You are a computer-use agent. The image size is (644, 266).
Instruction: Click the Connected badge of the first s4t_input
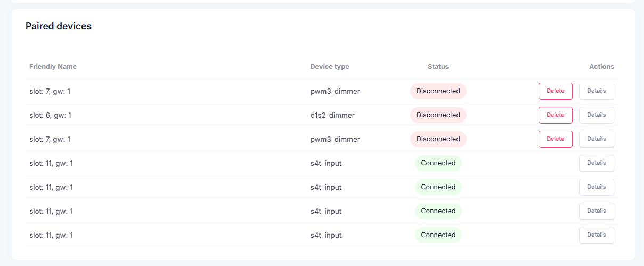438,163
